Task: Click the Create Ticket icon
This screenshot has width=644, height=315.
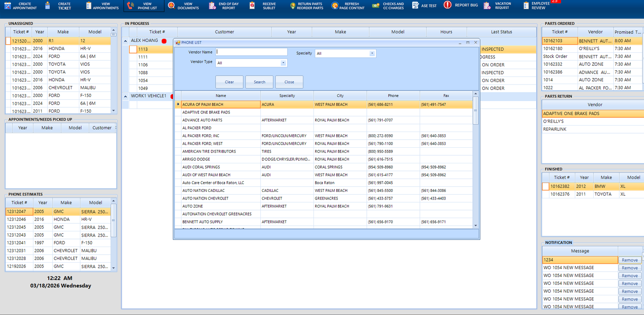Action: 47,6
